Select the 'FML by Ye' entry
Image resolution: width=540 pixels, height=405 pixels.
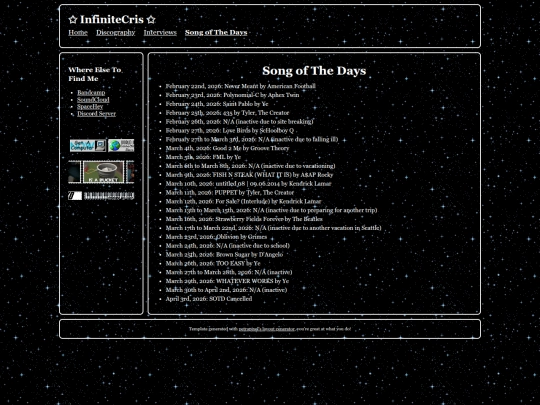point(203,157)
